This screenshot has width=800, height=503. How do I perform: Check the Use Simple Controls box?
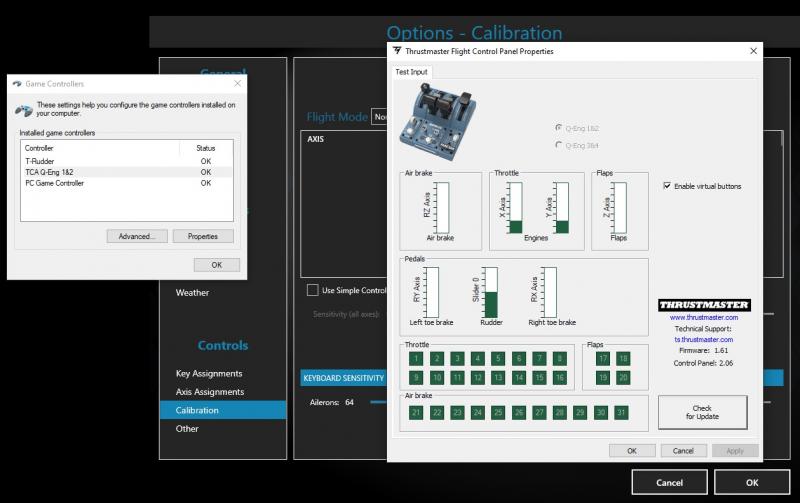coord(312,290)
